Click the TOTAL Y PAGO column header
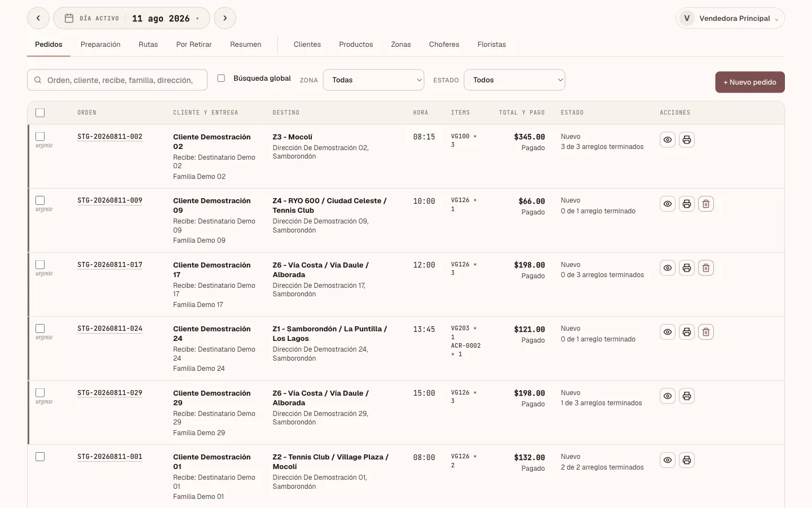Screen dimensions: 812x508 click(x=522, y=113)
